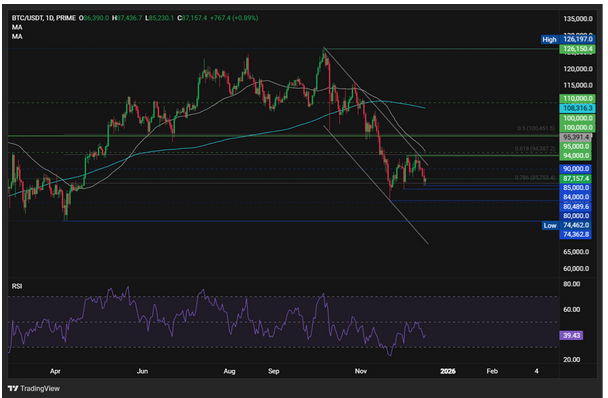Select the high value H87,436.7
Viewport: 608px width, 398px height.
pyautogui.click(x=127, y=18)
